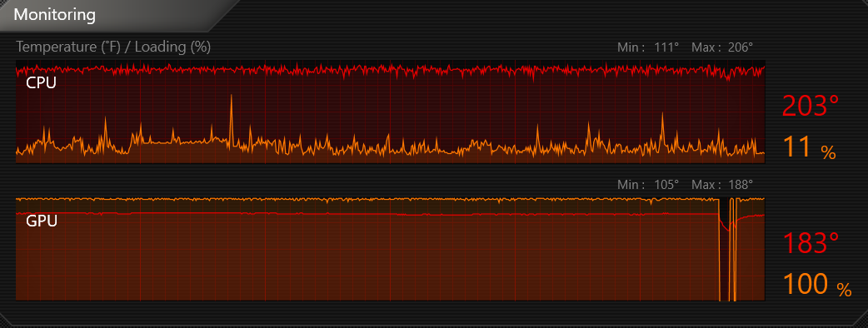The width and height of the screenshot is (868, 328).
Task: Click the GPU Max: 188° reading
Action: coord(722,185)
